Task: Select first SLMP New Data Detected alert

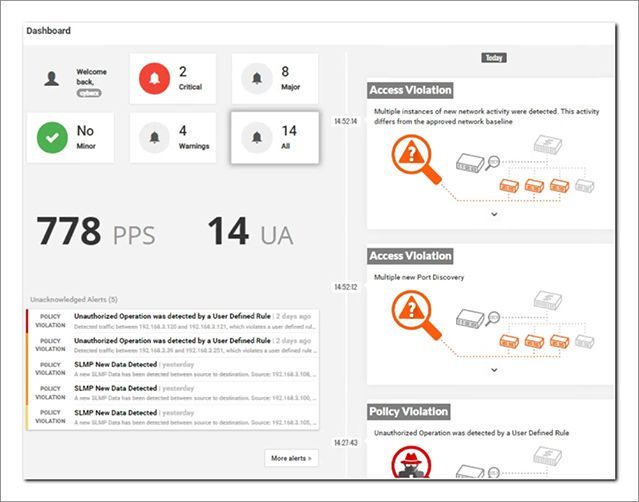Action: (x=172, y=368)
